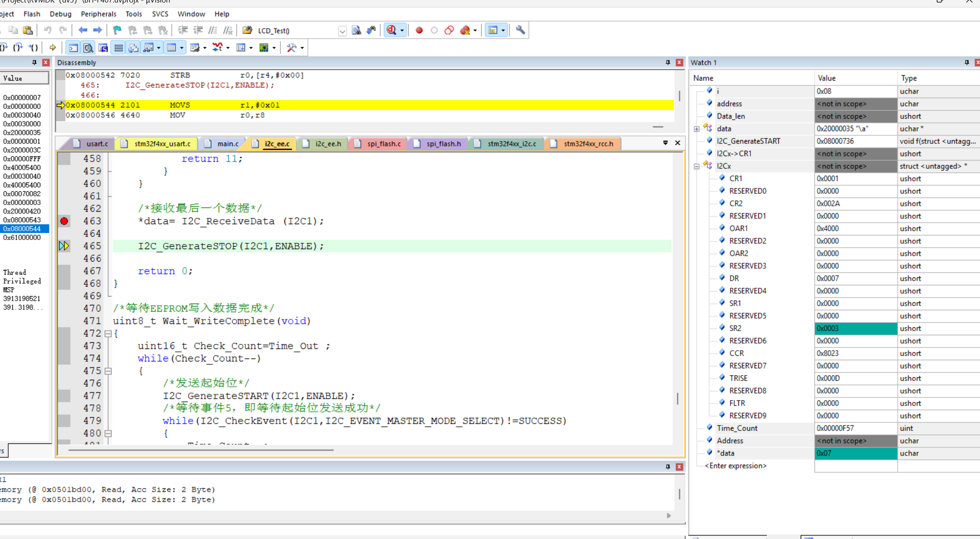Open the Peripherals menu
Image resolution: width=980 pixels, height=539 pixels.
(99, 14)
